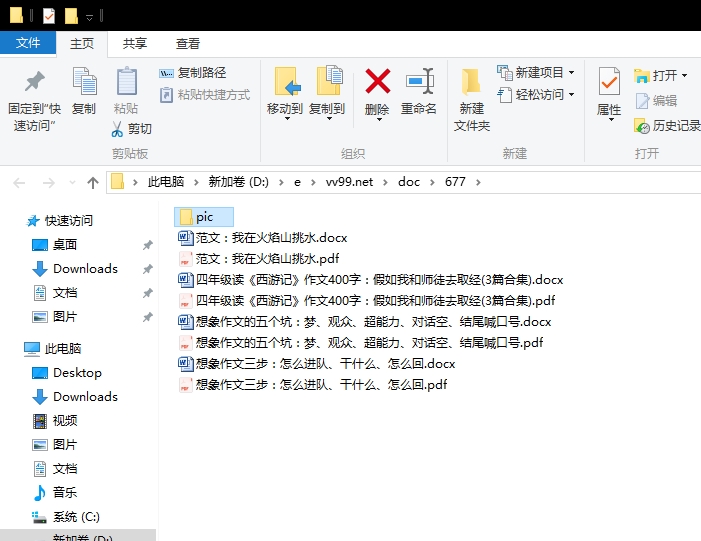Open 视频 (Videos) in sidebar
Screen dimensions: 701x541
(55, 421)
